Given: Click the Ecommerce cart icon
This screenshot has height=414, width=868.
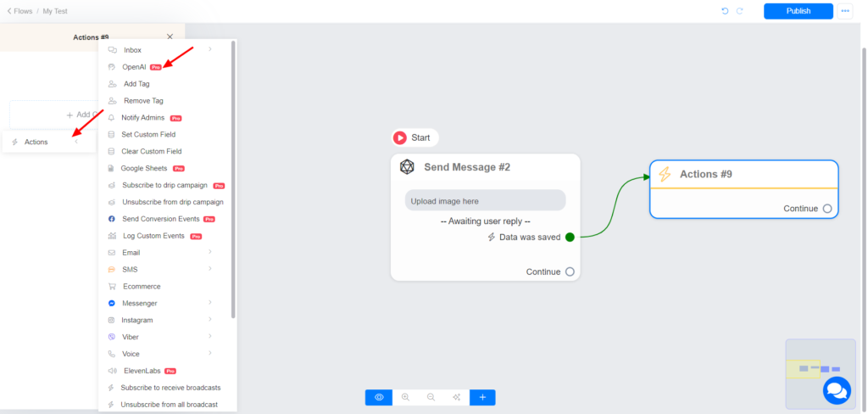Looking at the screenshot, I should [112, 287].
